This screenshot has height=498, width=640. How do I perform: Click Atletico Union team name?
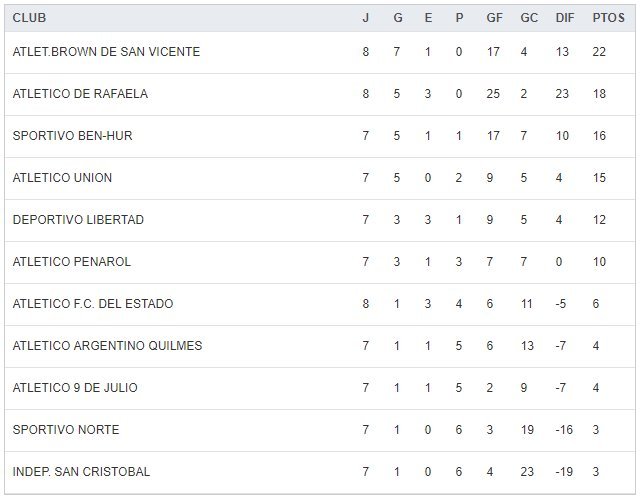(62, 178)
